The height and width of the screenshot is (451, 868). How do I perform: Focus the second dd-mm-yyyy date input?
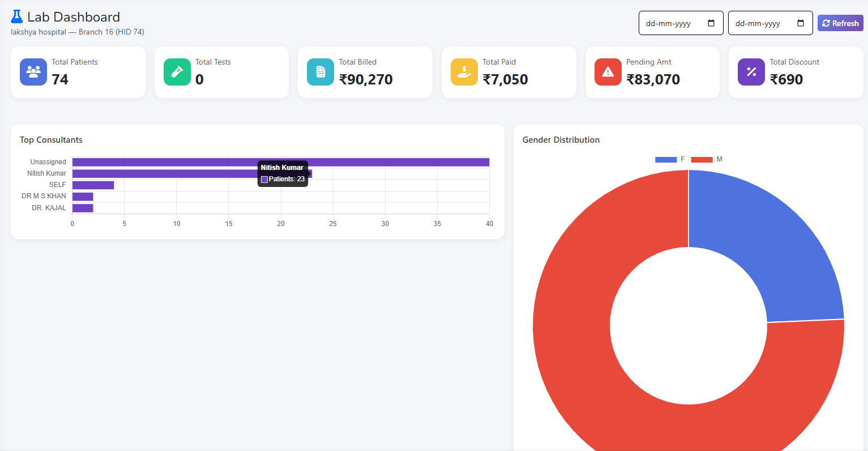771,23
